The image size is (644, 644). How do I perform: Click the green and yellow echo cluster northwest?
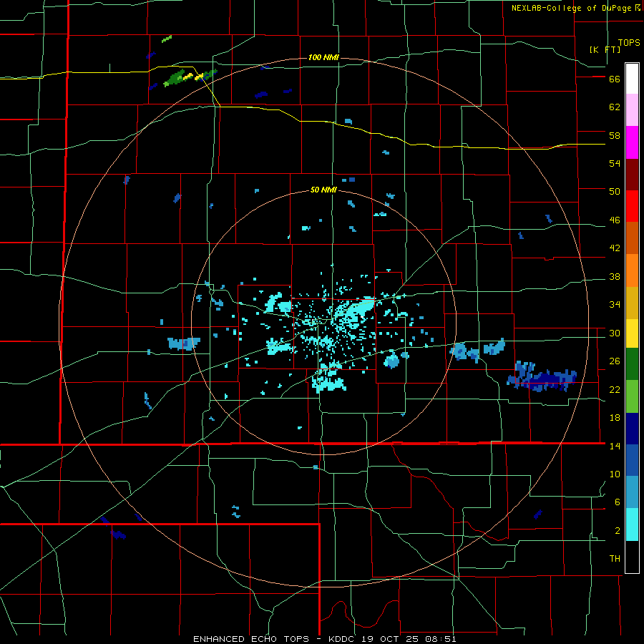tap(190, 77)
